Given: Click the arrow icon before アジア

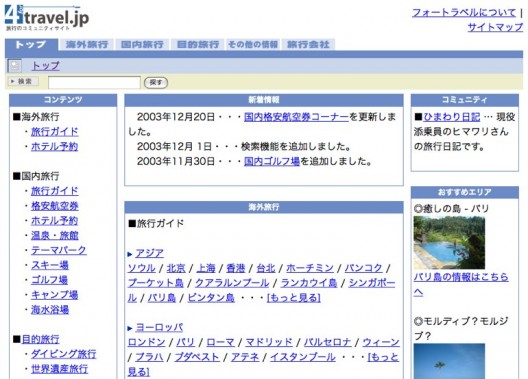Looking at the screenshot, I should pos(130,254).
